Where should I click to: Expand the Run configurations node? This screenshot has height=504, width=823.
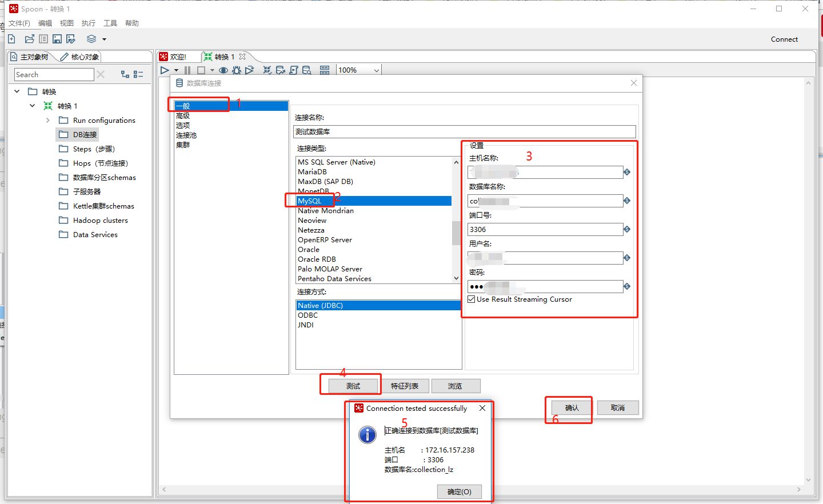pos(48,120)
